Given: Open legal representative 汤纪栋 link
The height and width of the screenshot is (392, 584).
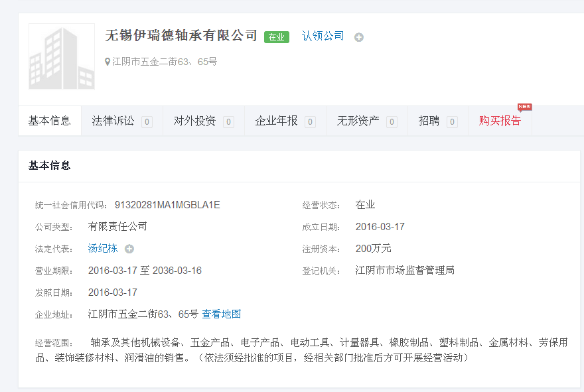Looking at the screenshot, I should coord(103,248).
